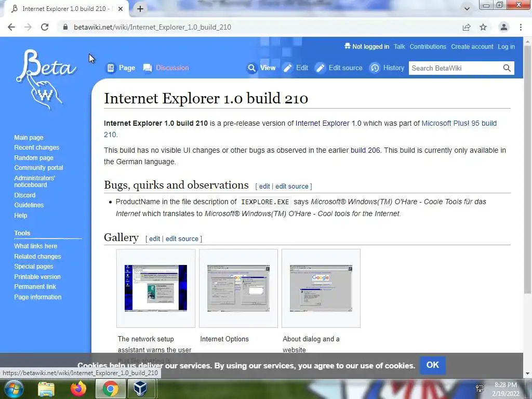The height and width of the screenshot is (399, 532).
Task: Click the page vertical scrollbar
Action: 527,170
